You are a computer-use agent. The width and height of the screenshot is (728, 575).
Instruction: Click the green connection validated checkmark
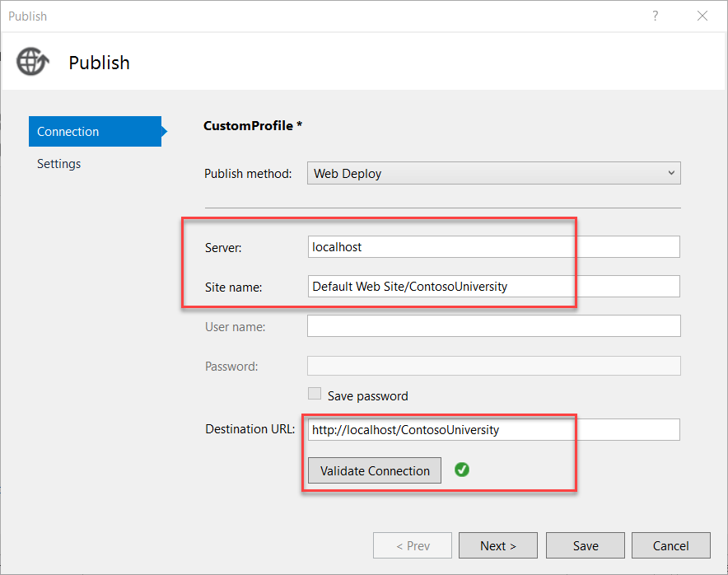pyautogui.click(x=462, y=470)
